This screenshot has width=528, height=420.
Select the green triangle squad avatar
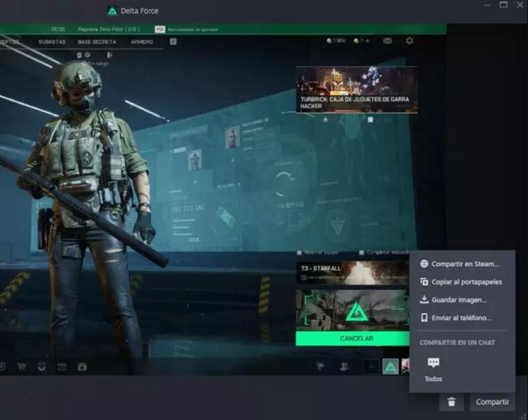click(390, 367)
